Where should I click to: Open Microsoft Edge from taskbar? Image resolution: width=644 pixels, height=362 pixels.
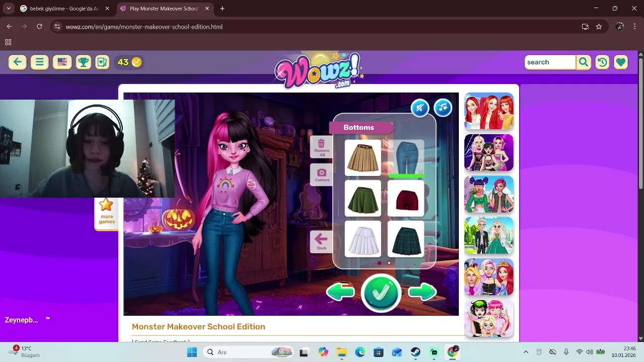[x=360, y=352]
